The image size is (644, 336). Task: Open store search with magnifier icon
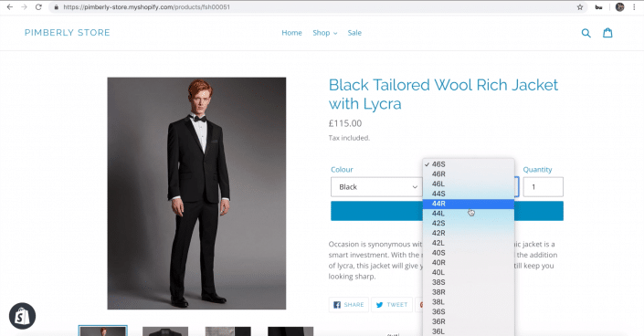[586, 33]
